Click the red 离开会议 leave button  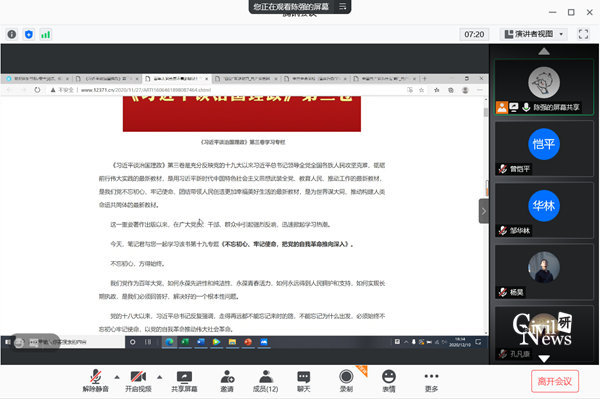click(x=554, y=381)
